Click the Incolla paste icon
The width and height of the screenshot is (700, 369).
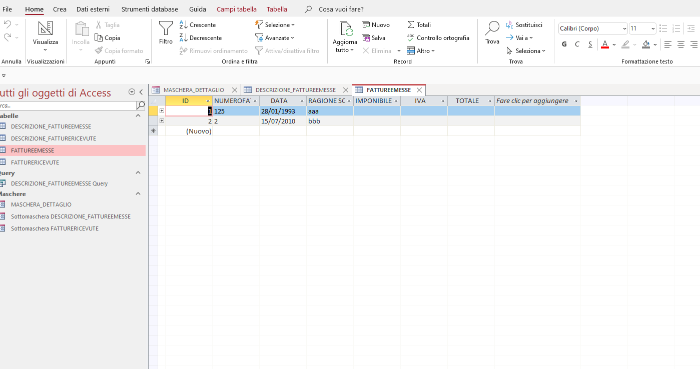81,29
